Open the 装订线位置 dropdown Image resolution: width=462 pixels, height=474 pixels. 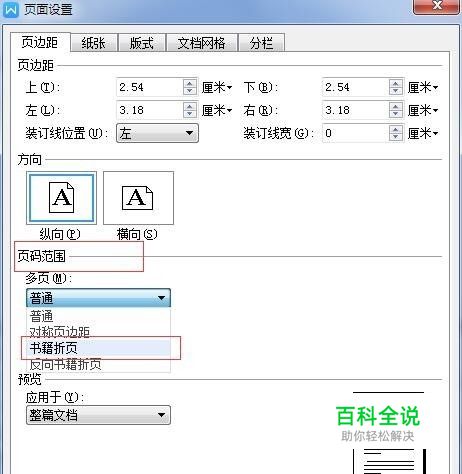point(157,133)
